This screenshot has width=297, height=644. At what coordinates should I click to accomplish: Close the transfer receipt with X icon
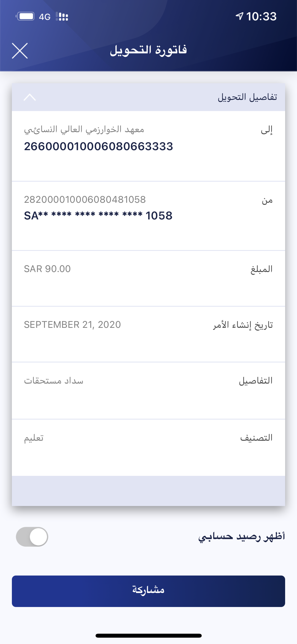[20, 50]
